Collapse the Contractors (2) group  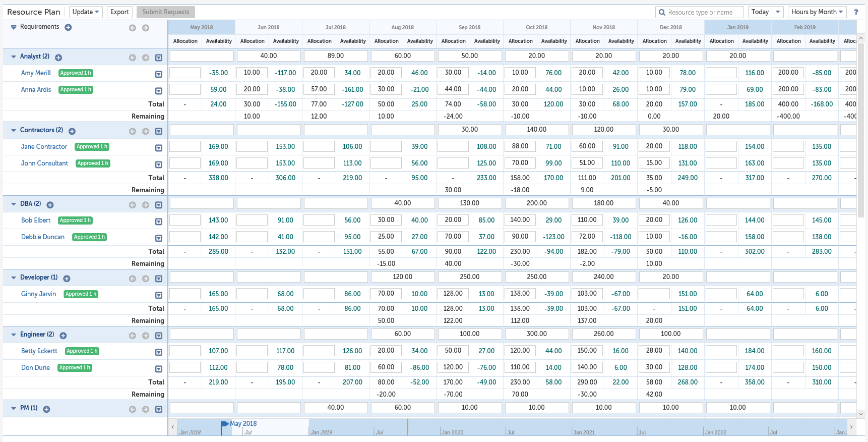point(14,130)
